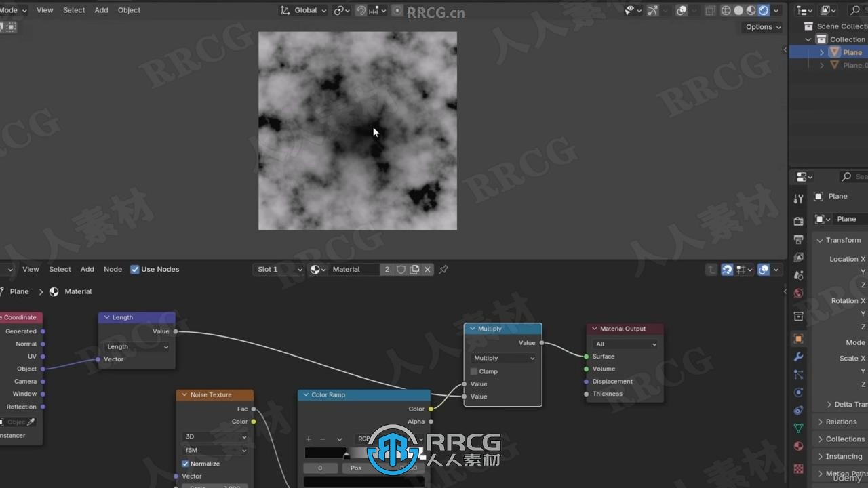Toggle viewport X-ray mode
The width and height of the screenshot is (868, 488).
click(x=710, y=10)
